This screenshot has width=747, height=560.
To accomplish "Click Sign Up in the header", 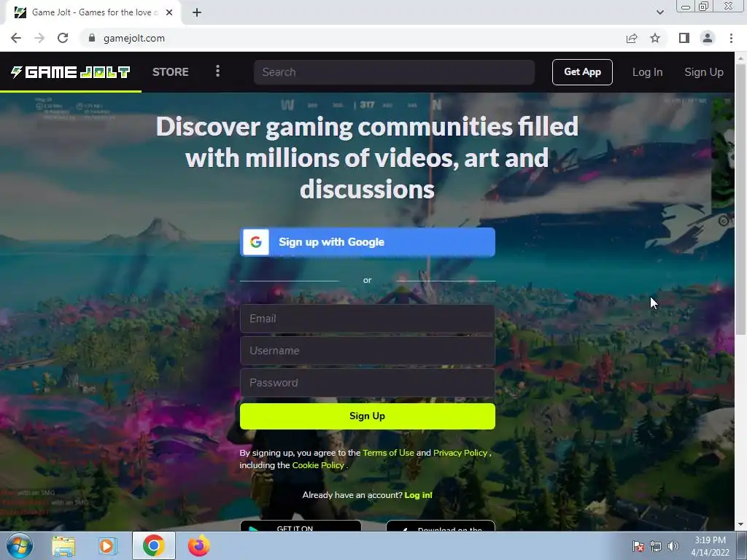I will click(x=704, y=72).
